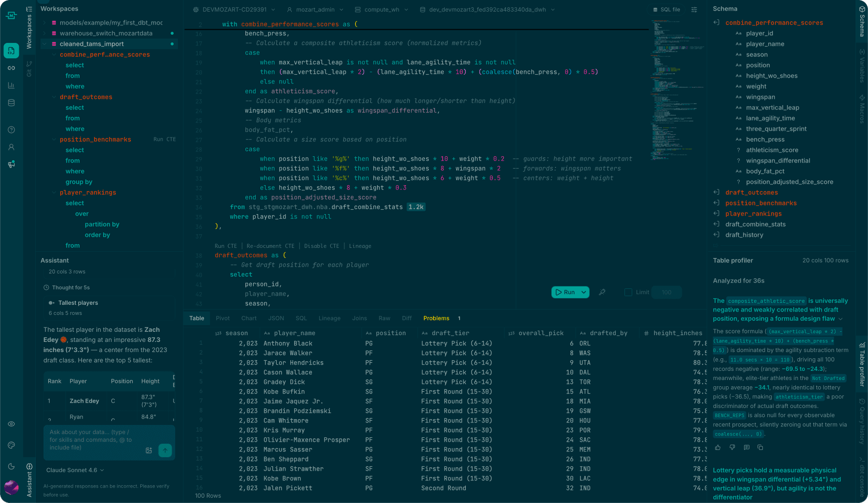Screen dimensions: 868x503
Task: Enable the Limit checkbox
Action: point(628,292)
